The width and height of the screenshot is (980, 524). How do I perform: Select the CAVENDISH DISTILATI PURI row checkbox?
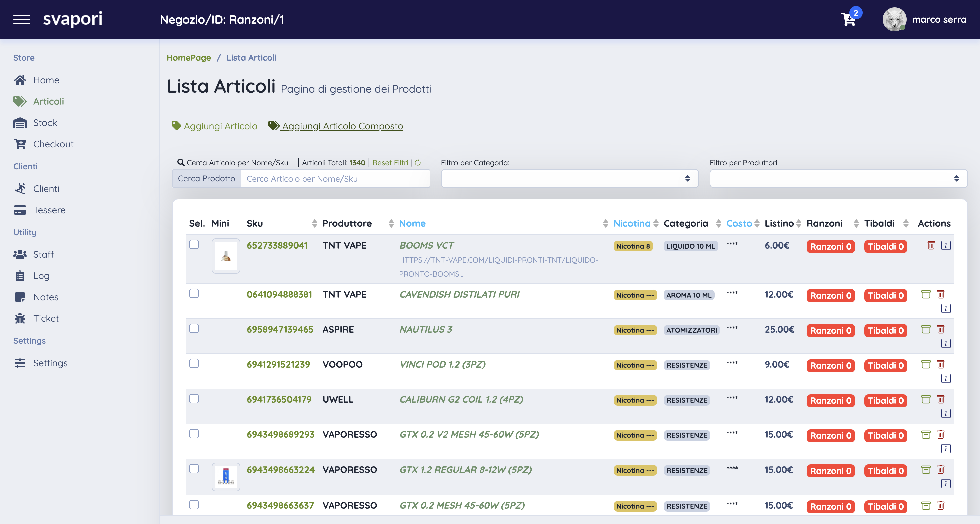194,293
